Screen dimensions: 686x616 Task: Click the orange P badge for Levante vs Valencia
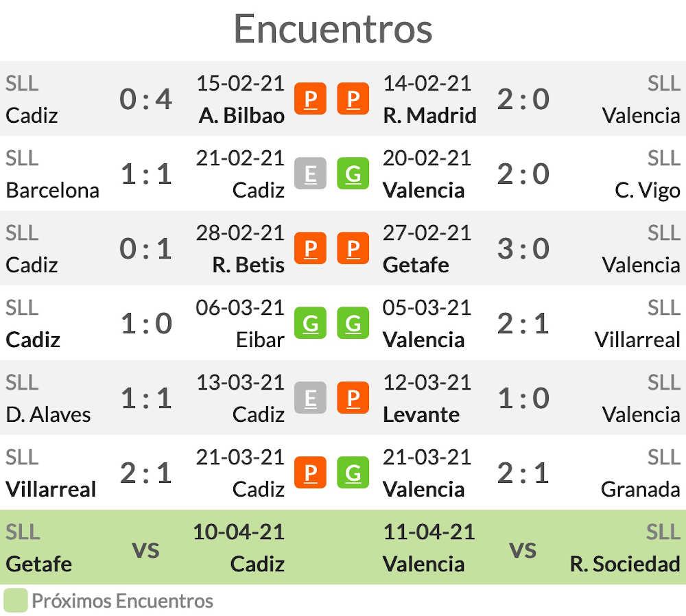pyautogui.click(x=353, y=398)
